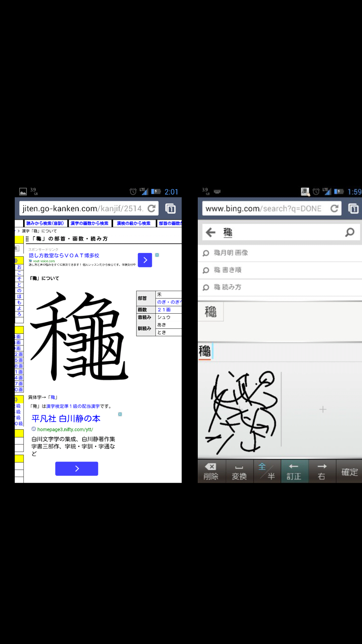Open 漢検の級から検索 tab

click(134, 223)
